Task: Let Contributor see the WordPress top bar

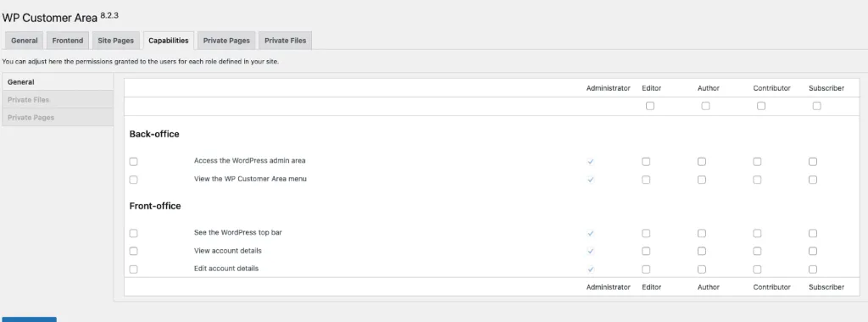Action: point(757,234)
